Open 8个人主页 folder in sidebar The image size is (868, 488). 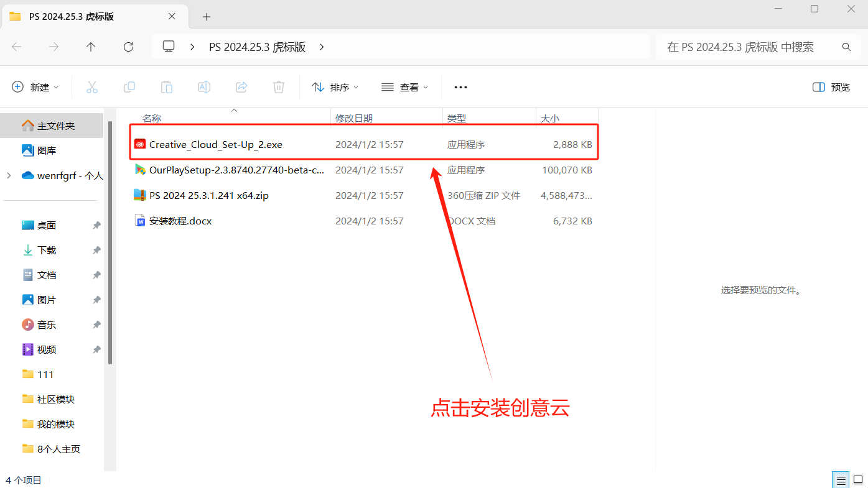pyautogui.click(x=52, y=449)
